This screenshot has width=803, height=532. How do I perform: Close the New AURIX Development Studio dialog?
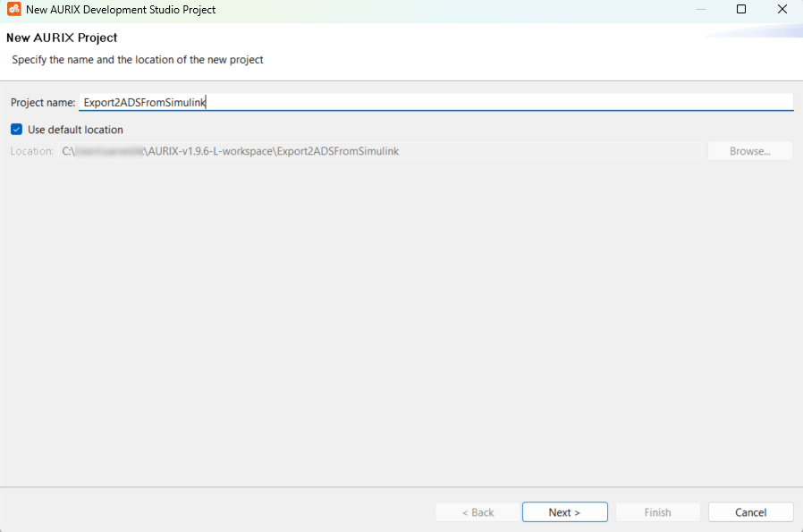[782, 10]
